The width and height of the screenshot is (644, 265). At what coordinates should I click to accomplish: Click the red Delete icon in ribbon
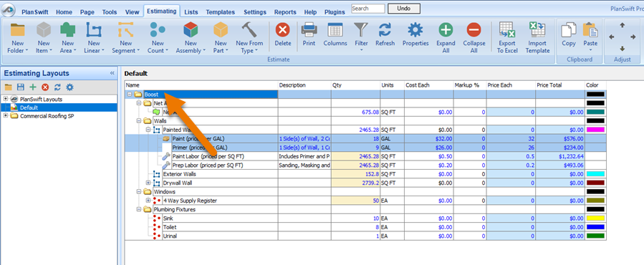click(282, 30)
